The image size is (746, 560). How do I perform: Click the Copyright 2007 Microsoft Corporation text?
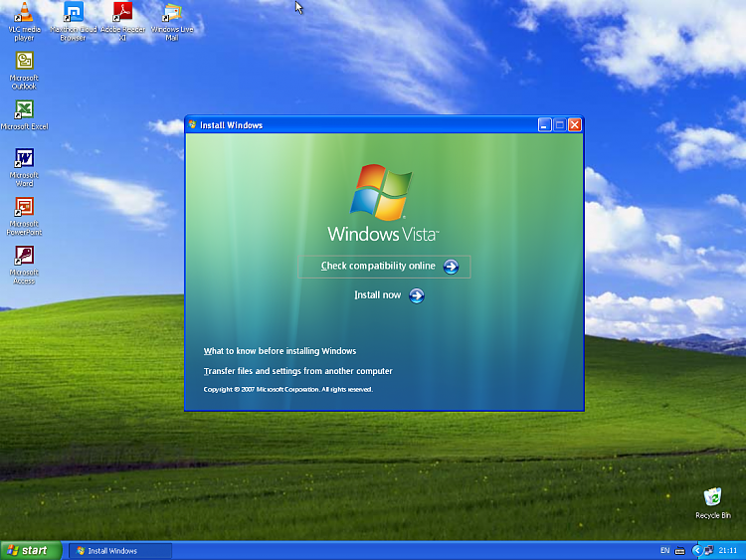[x=287, y=389]
